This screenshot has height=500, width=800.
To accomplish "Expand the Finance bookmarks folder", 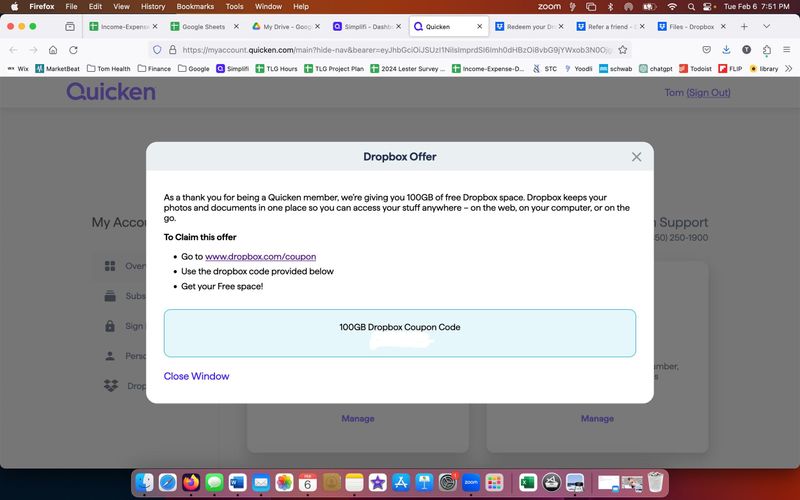I will (154, 68).
